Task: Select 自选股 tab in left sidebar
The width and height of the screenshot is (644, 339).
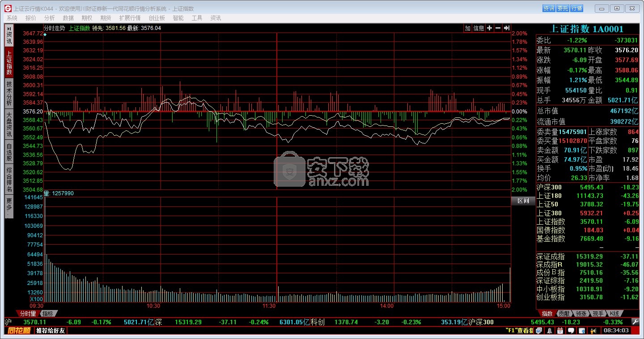Action: pos(9,152)
